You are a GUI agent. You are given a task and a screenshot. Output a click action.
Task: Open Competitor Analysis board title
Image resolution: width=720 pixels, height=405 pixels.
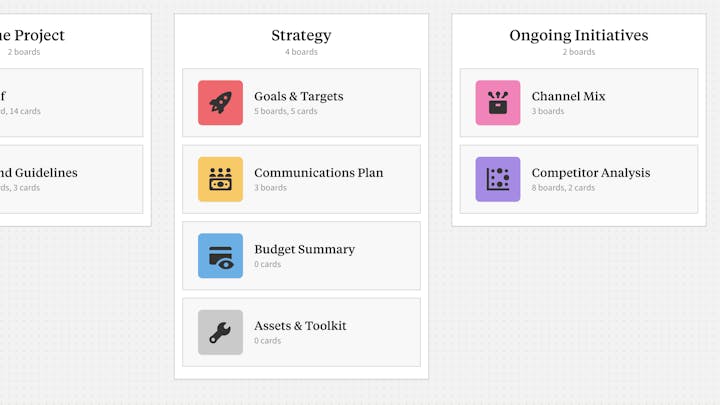591,173
